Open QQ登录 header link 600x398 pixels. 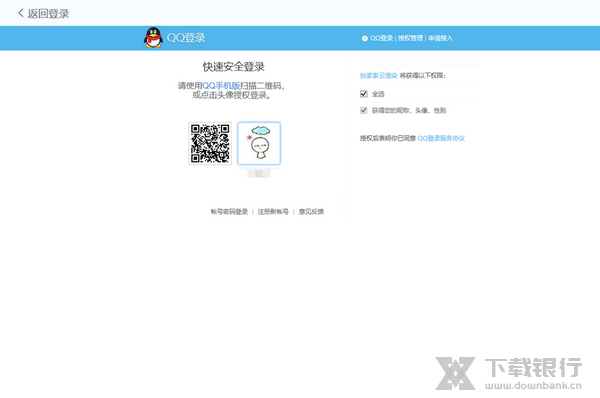[x=382, y=38]
